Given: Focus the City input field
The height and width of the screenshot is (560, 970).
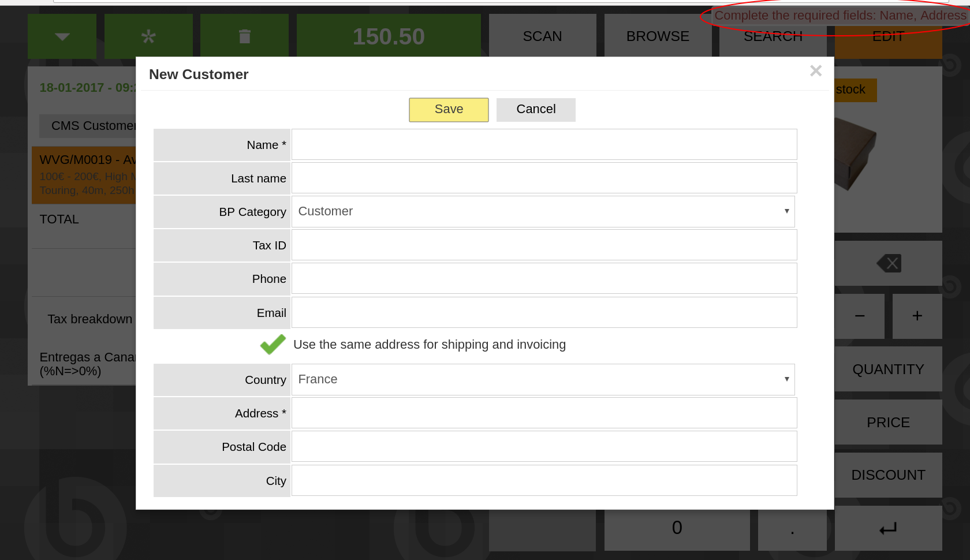Looking at the screenshot, I should [x=544, y=480].
